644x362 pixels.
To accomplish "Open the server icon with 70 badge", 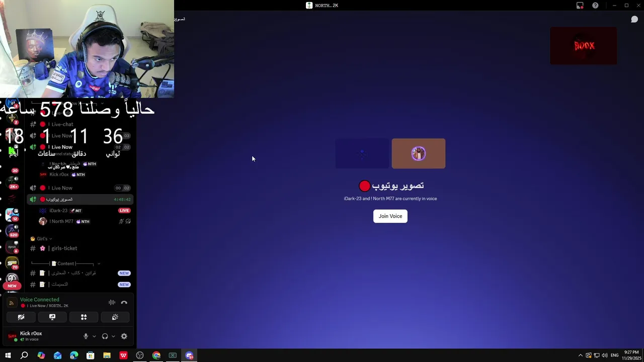I will click(x=12, y=263).
